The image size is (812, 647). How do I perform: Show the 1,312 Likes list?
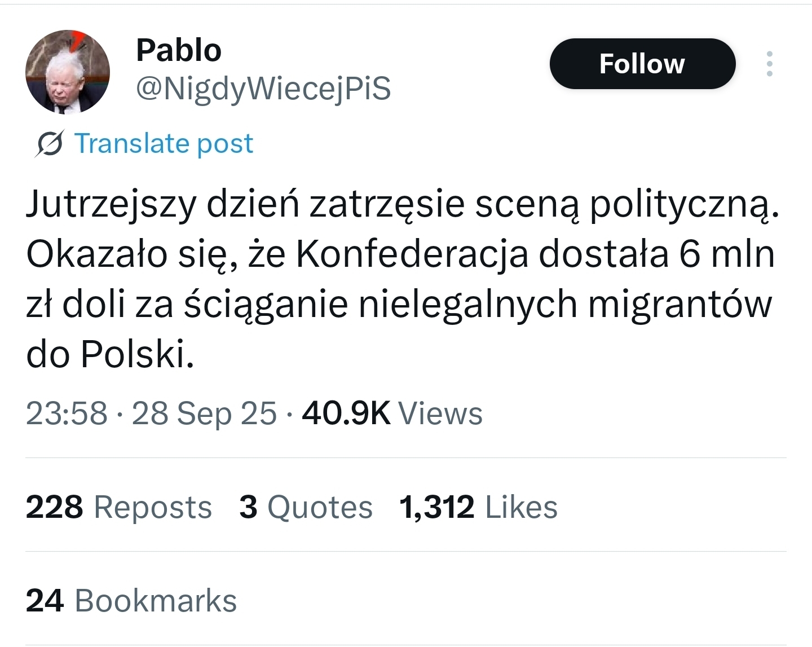click(x=478, y=507)
